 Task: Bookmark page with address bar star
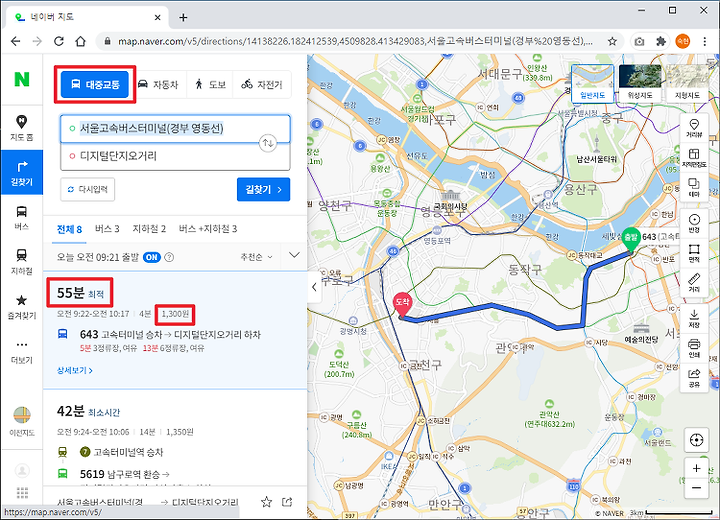612,41
